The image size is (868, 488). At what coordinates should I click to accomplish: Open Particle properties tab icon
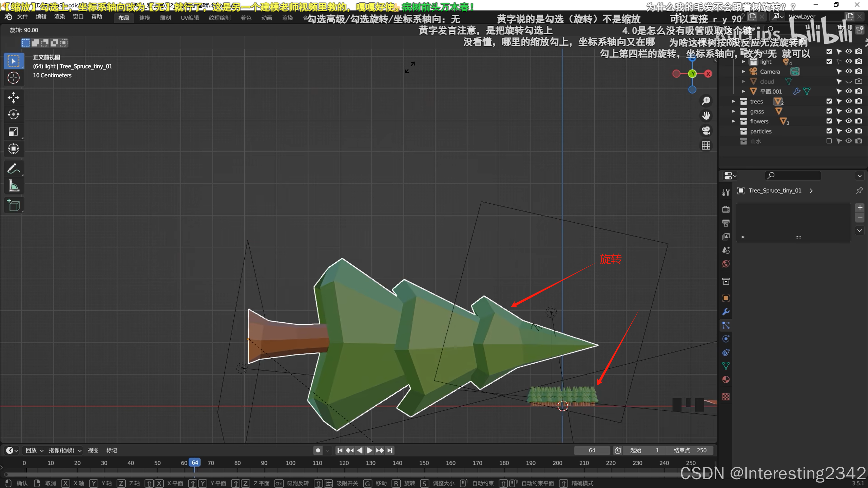tap(726, 325)
